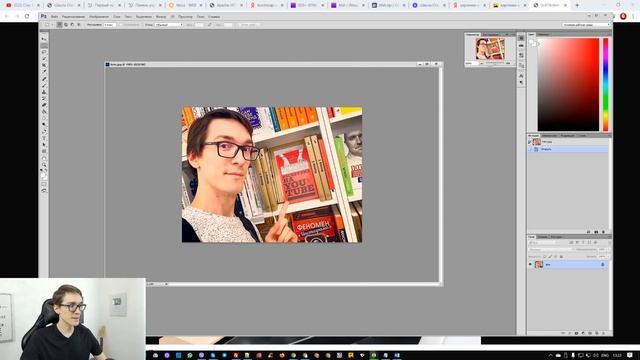Select the Healing Brush tool
Viewport: 640px width, 360px height.
click(44, 78)
